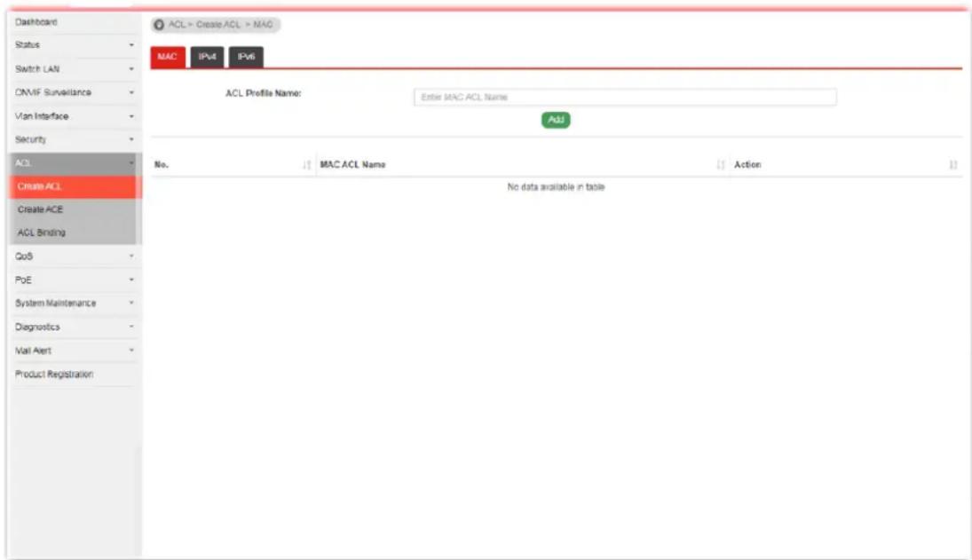Sort table by No. column icon

tap(307, 165)
